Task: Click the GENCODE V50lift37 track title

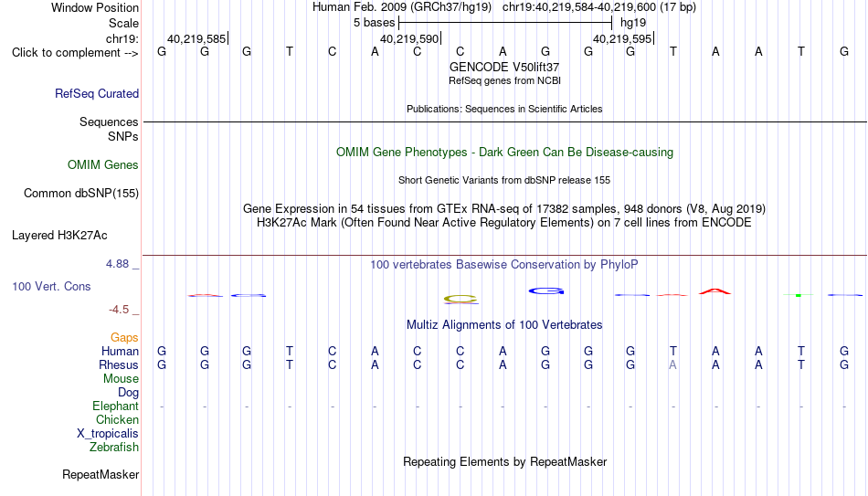Action: [x=504, y=67]
